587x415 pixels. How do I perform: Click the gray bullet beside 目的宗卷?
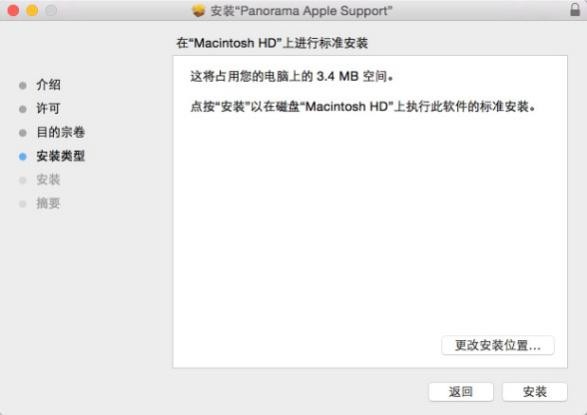click(23, 133)
